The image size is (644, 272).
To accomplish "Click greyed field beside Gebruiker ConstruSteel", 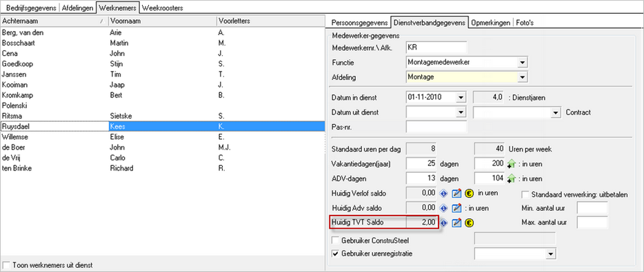I will pyautogui.click(x=514, y=239).
